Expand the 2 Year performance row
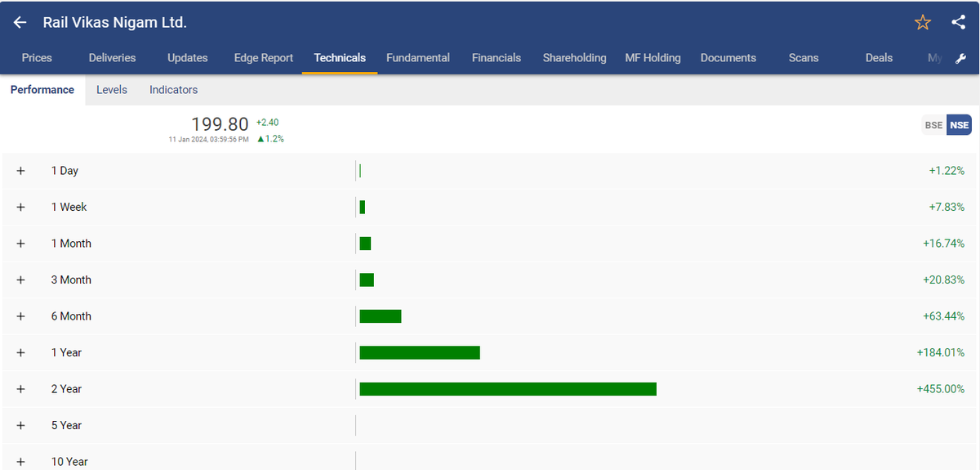980x470 pixels. (21, 389)
